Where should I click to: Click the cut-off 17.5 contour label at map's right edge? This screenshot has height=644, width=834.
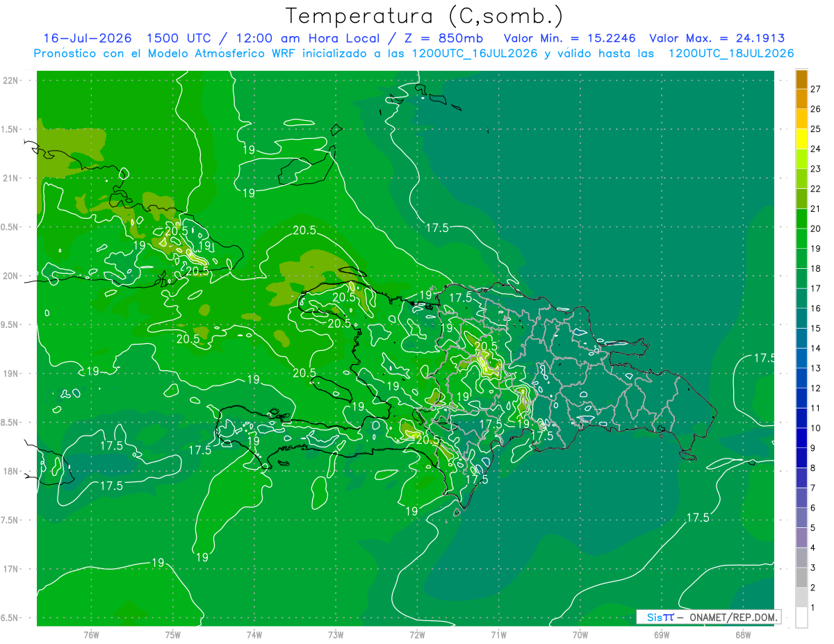point(764,358)
